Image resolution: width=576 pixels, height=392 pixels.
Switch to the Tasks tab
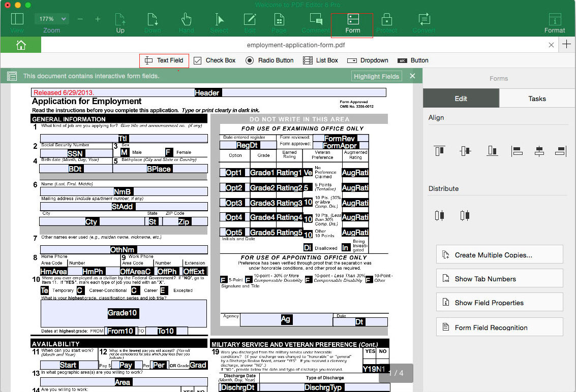(x=537, y=99)
